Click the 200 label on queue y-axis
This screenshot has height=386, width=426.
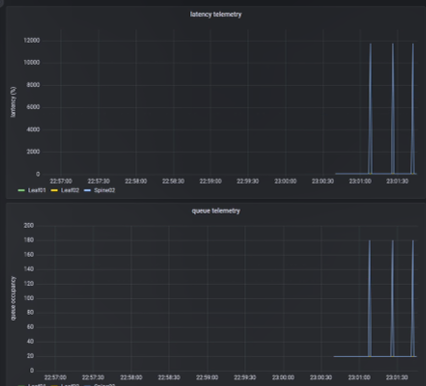[x=29, y=225]
